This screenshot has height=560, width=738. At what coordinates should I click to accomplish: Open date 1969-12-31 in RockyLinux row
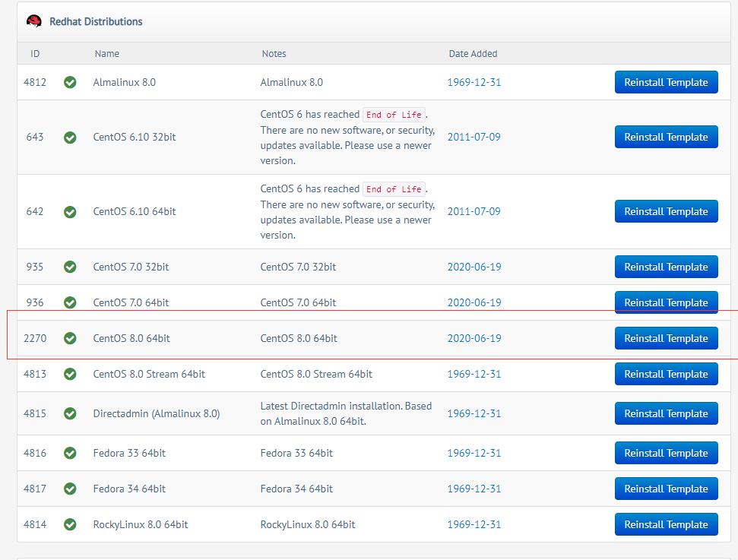point(474,525)
